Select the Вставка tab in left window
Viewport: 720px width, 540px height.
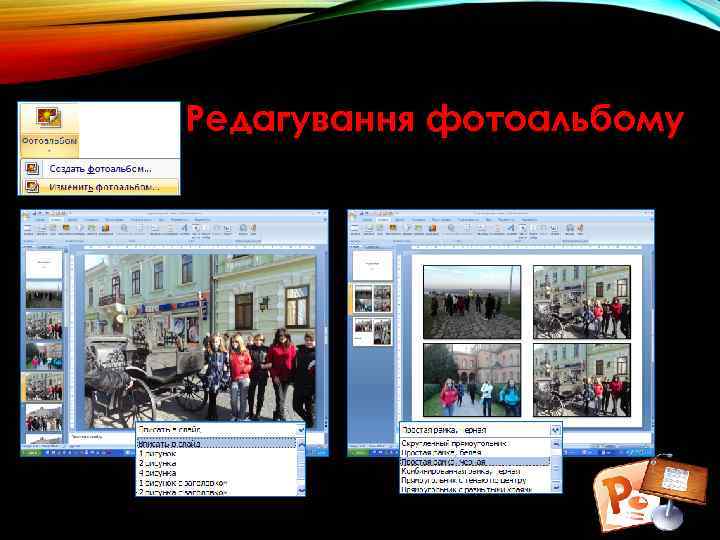[x=56, y=219]
